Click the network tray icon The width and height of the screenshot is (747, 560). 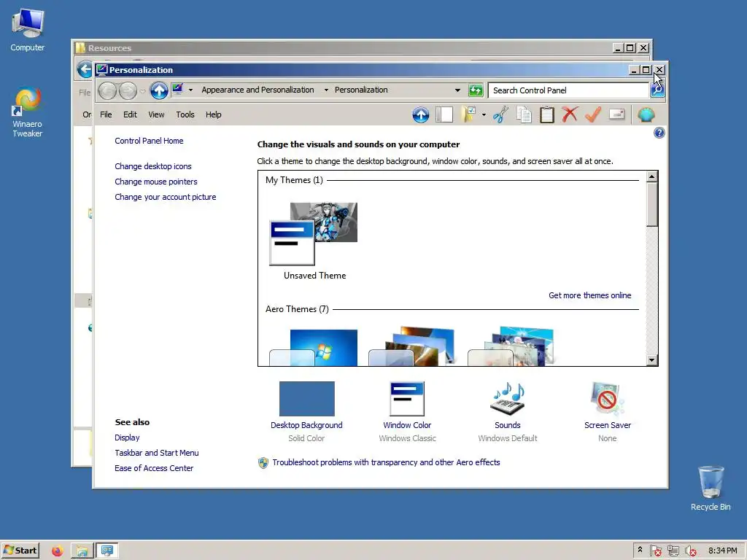(x=673, y=551)
